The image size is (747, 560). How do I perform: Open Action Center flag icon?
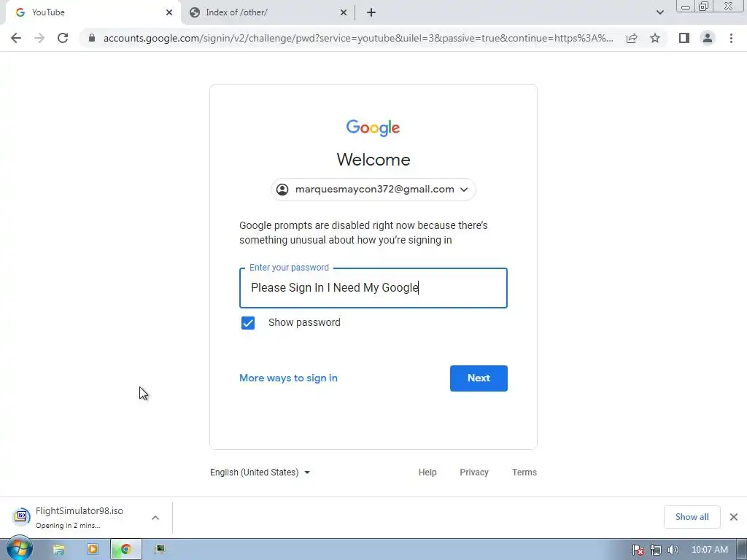tap(638, 550)
